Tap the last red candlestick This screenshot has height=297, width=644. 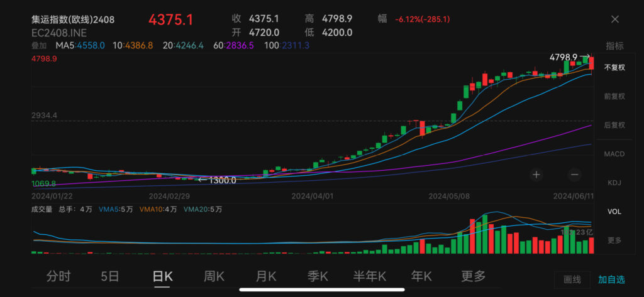592,63
